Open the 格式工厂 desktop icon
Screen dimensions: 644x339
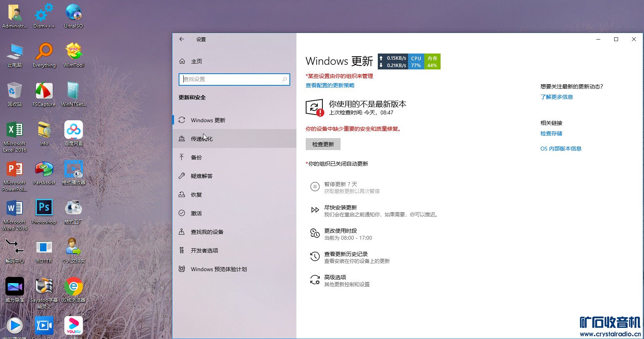point(73,211)
